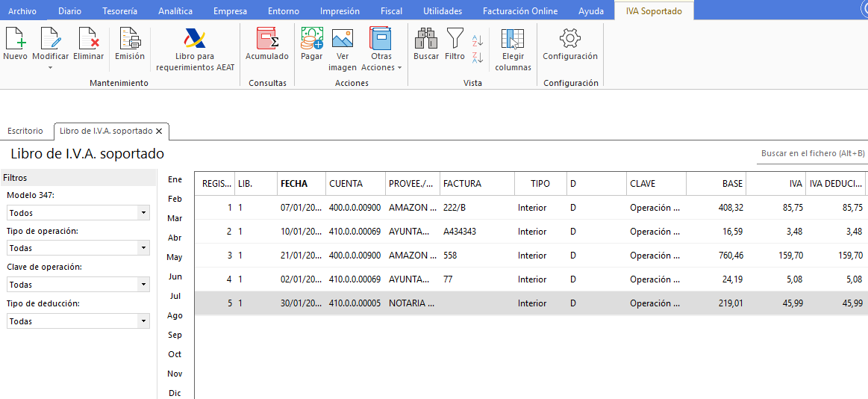Image resolution: width=868 pixels, height=399 pixels.
Task: Open Libro para requerimientos AEAT
Action: (x=195, y=38)
